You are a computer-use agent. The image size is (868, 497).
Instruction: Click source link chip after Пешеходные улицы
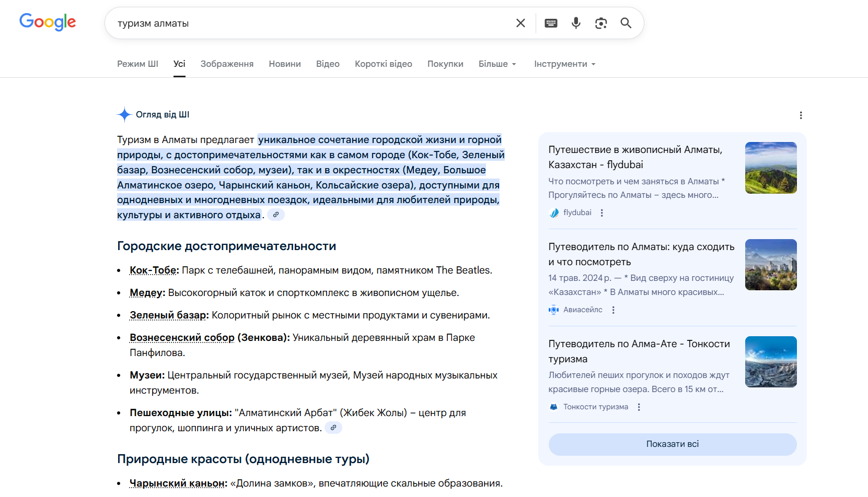333,428
